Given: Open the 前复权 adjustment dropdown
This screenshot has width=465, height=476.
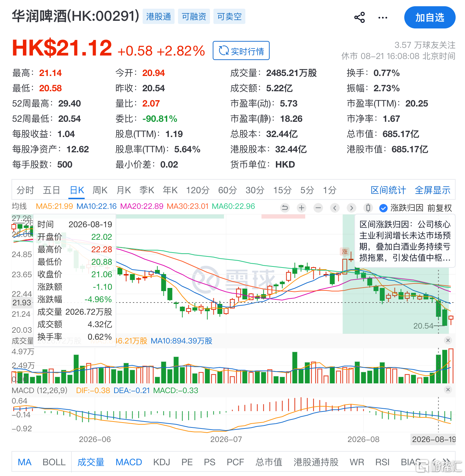Looking at the screenshot, I should 440,208.
